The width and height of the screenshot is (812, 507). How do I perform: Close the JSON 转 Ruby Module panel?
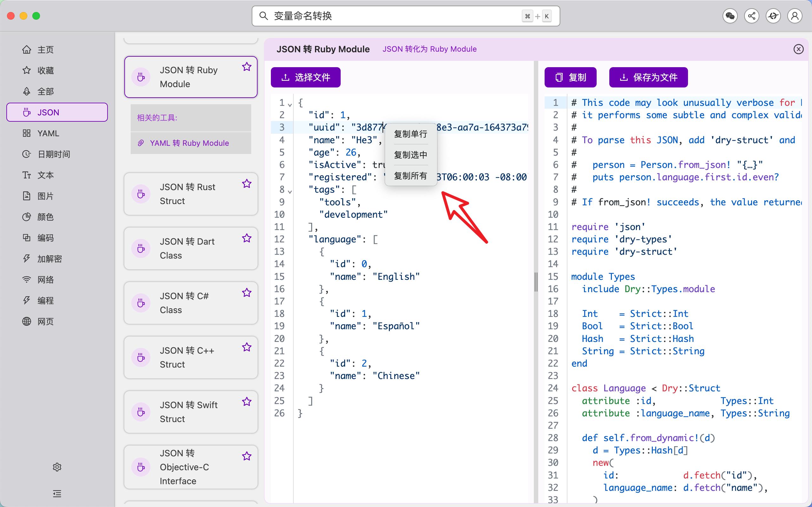(x=798, y=49)
